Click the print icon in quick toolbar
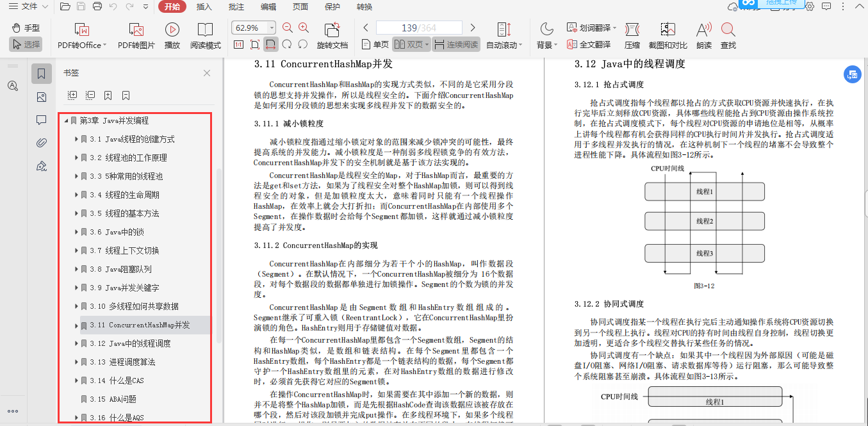The height and width of the screenshot is (426, 868). (97, 6)
